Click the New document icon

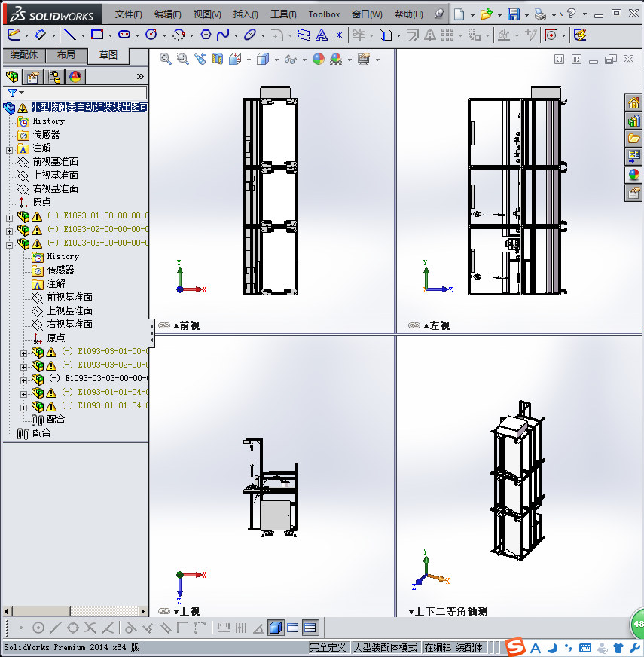459,14
